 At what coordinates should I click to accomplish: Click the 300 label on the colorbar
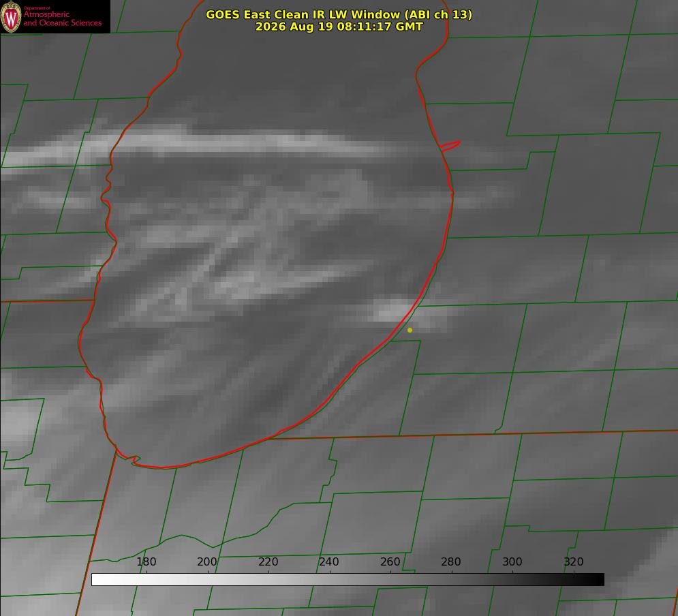pyautogui.click(x=512, y=561)
